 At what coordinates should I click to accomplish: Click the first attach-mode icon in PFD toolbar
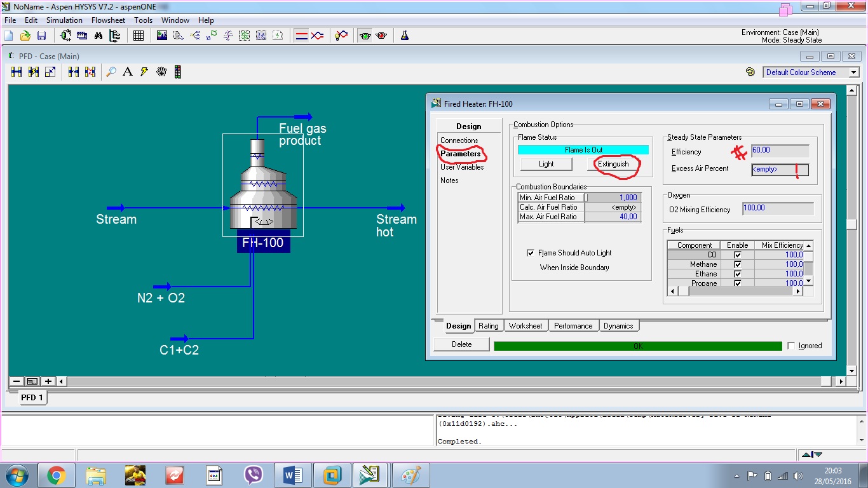coord(17,72)
